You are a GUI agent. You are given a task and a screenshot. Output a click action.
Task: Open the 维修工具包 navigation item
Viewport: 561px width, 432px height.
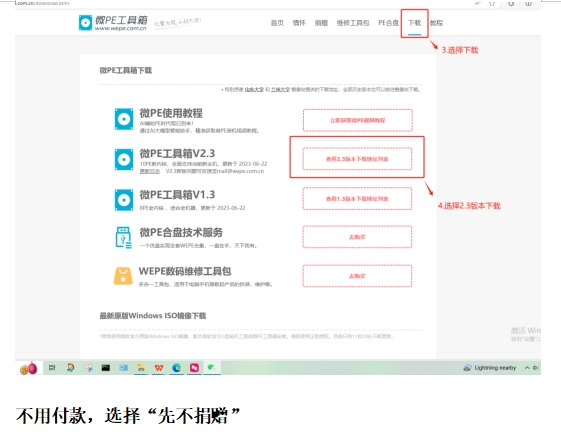[353, 23]
